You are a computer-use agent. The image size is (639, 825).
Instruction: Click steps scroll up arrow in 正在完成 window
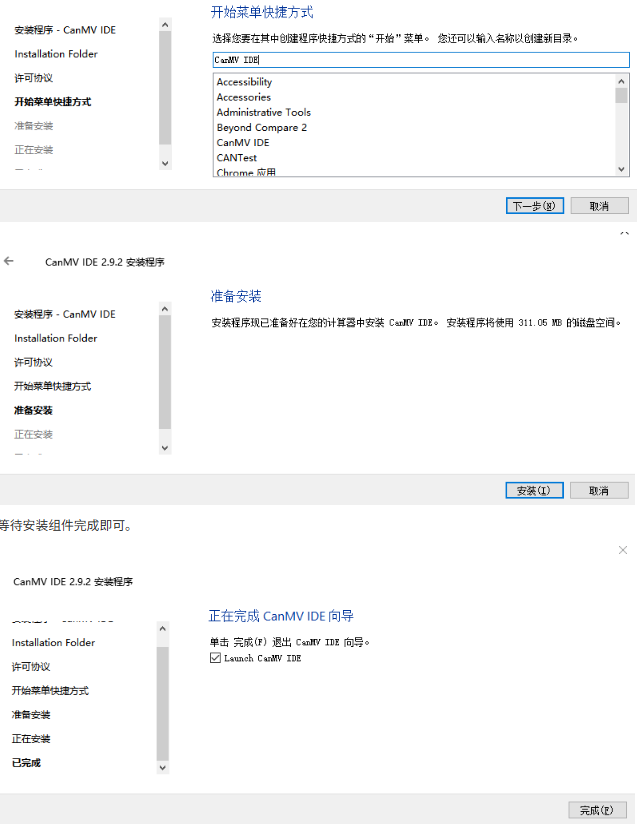click(163, 628)
